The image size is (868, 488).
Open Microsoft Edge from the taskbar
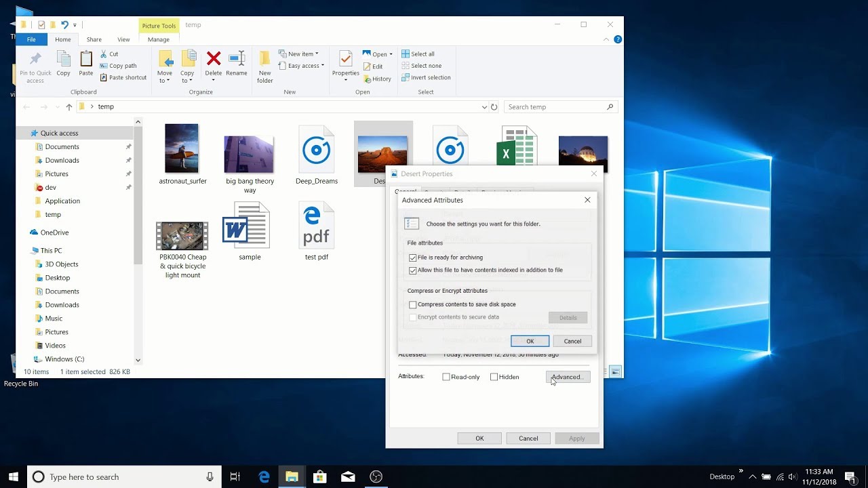(x=264, y=476)
